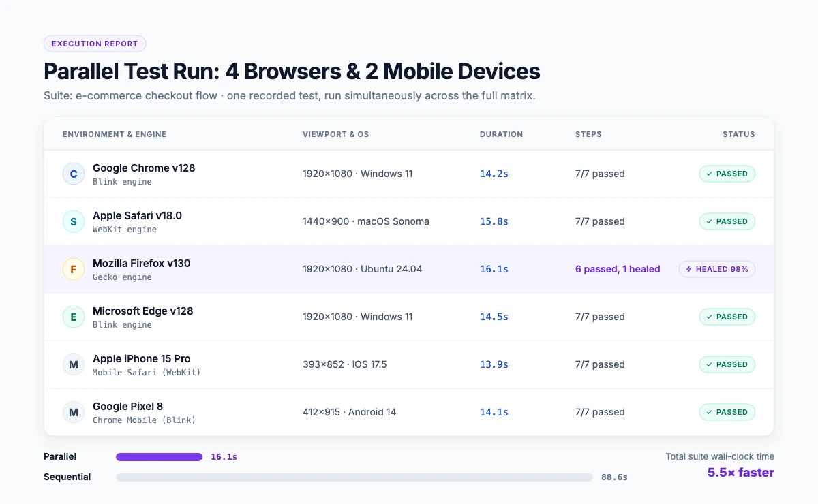Click the 16.1s duration in Firefox row
The width and height of the screenshot is (818, 504).
tap(494, 269)
